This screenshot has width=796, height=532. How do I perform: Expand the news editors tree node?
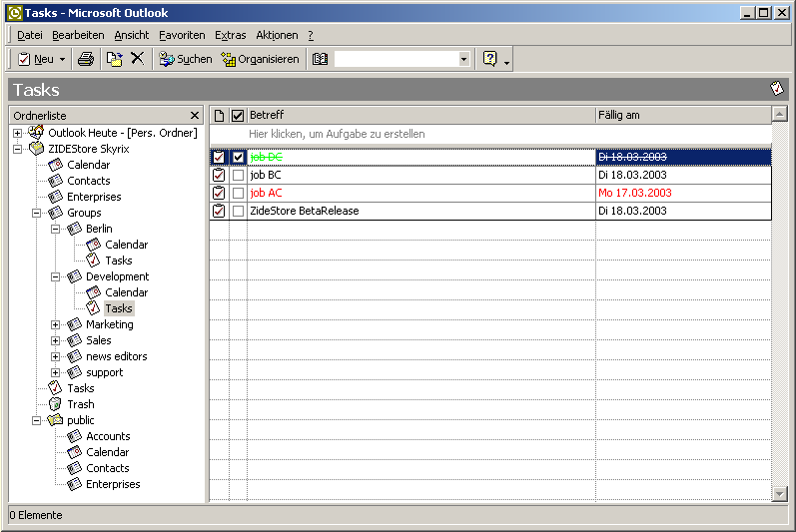[x=56, y=356]
